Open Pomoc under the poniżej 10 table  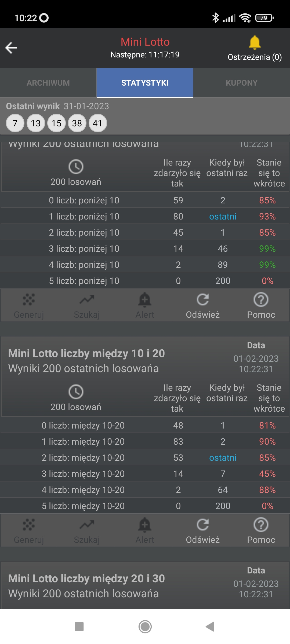(x=261, y=305)
